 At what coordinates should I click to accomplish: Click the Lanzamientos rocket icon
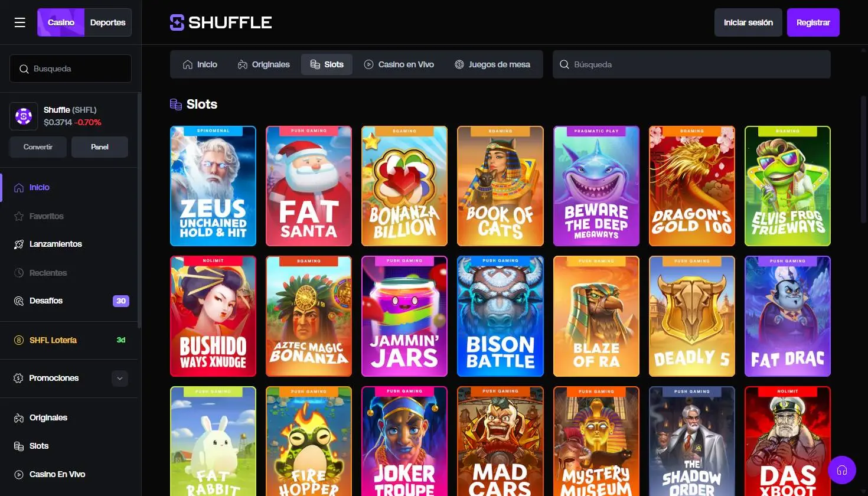pos(19,244)
